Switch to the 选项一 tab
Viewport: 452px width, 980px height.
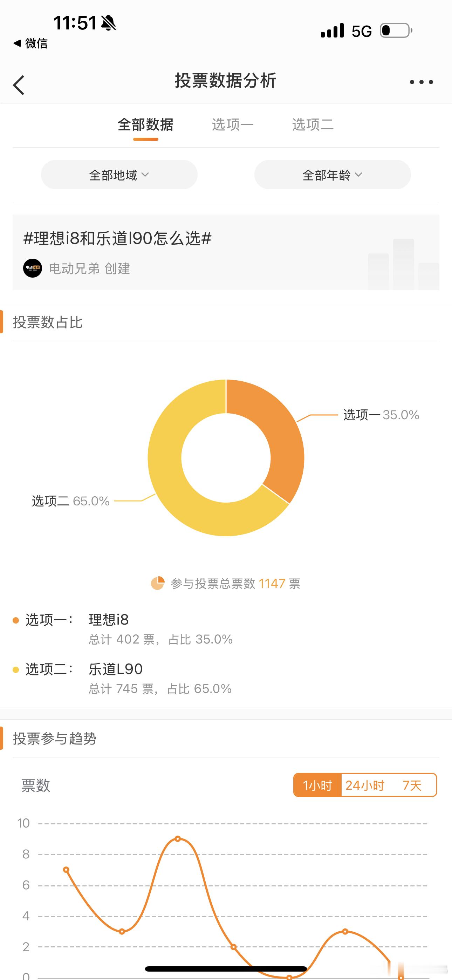(232, 125)
